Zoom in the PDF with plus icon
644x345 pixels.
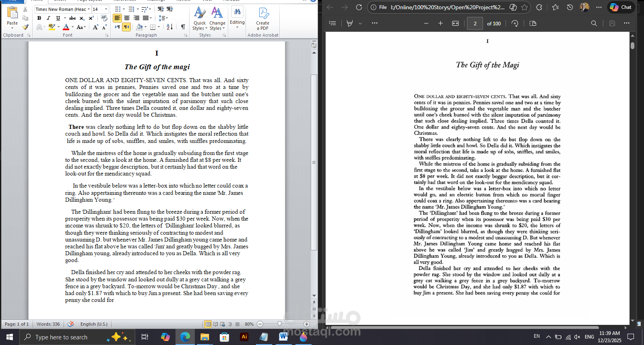(440, 23)
